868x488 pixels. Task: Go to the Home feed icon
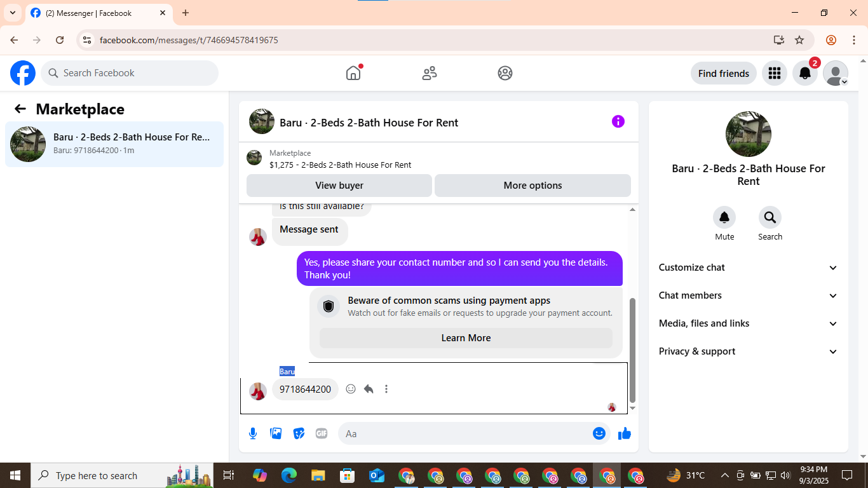coord(353,73)
